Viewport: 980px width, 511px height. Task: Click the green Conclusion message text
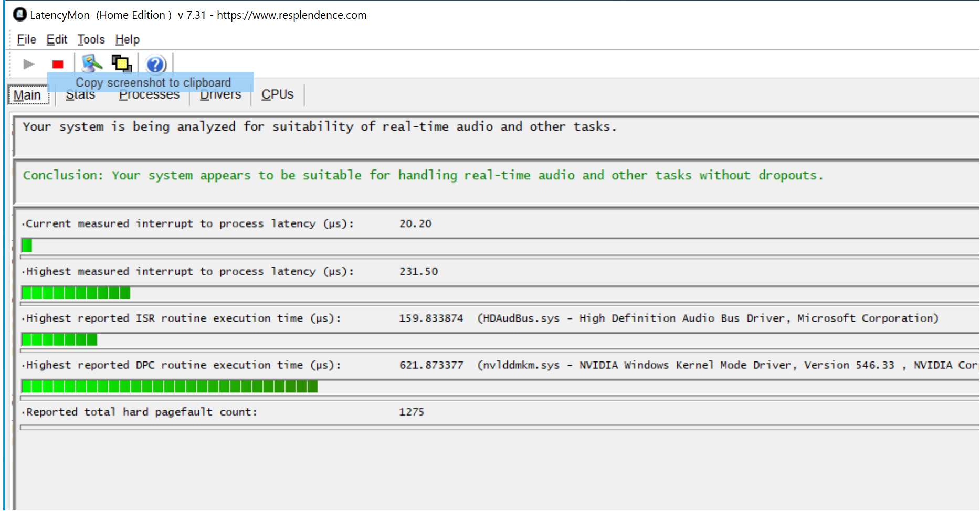click(x=423, y=175)
